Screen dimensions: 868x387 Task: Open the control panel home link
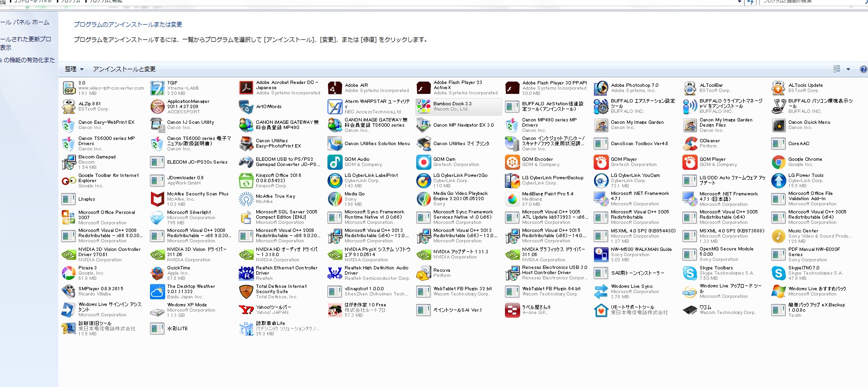(25, 22)
